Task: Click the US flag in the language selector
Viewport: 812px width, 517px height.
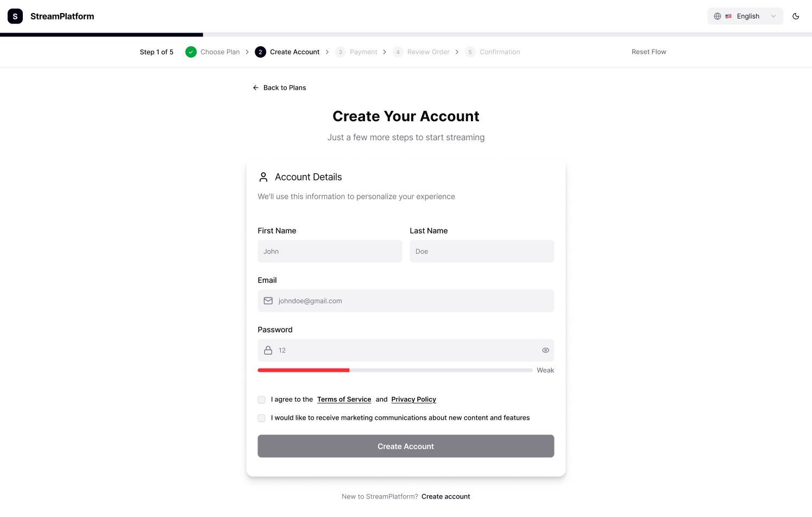Action: (728, 16)
